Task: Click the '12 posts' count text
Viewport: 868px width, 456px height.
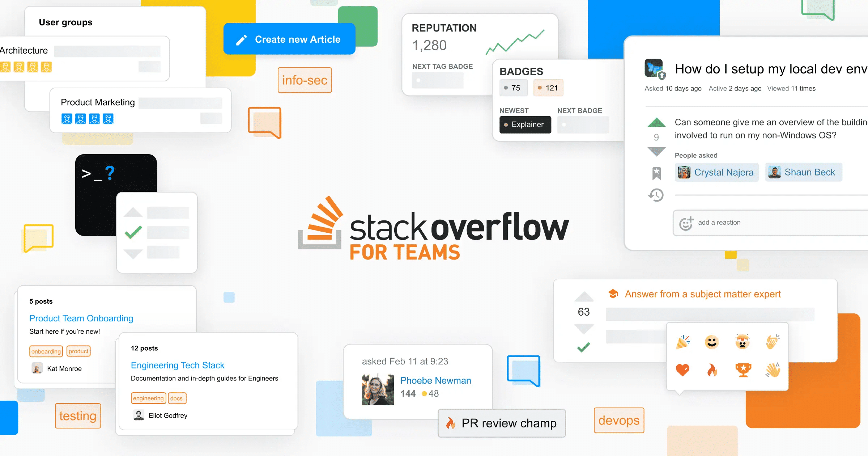Action: coord(144,348)
